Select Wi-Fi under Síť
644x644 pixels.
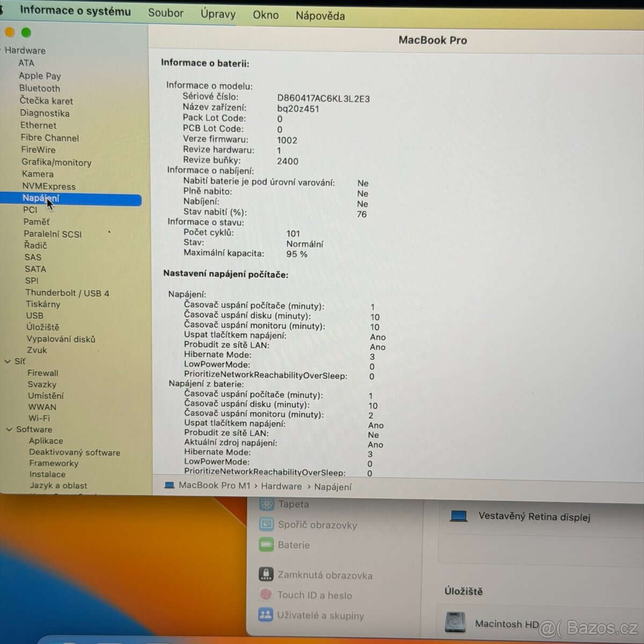(x=39, y=418)
